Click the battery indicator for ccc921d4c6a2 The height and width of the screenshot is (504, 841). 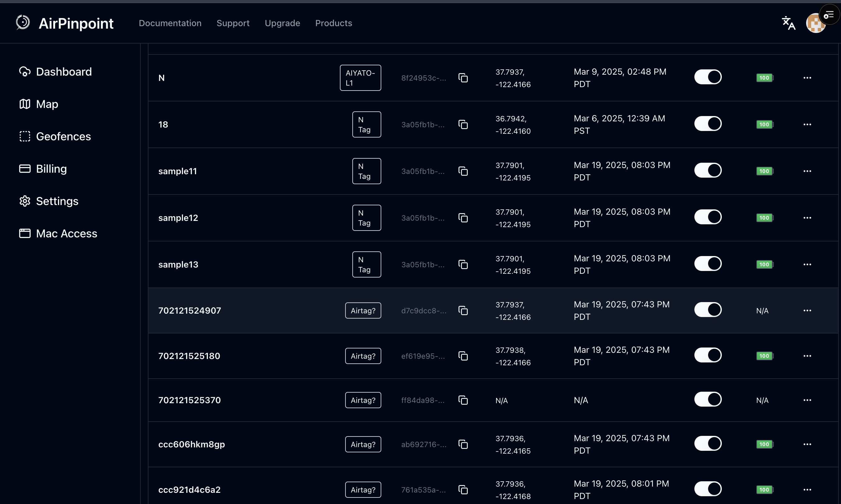click(764, 489)
